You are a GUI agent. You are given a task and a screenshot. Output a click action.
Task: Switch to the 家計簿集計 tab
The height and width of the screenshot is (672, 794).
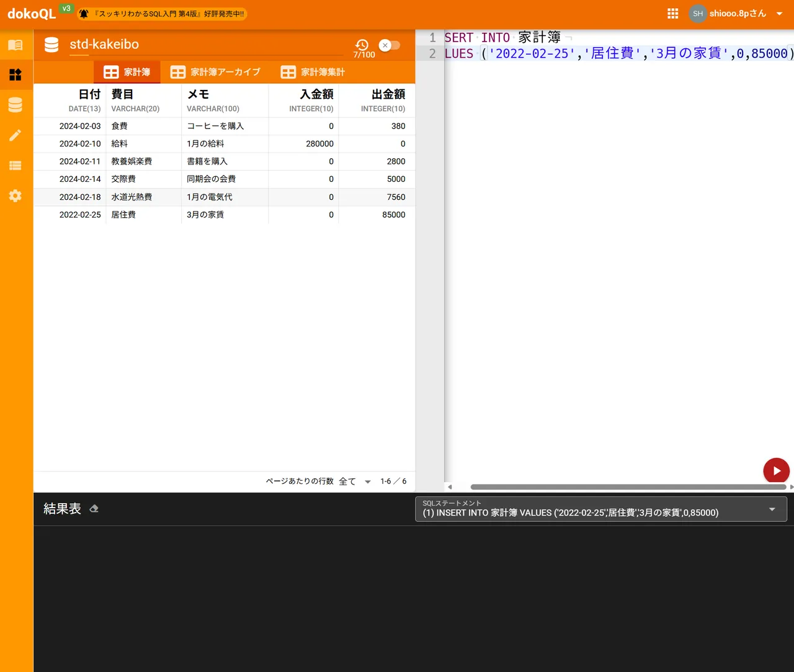[x=313, y=72]
